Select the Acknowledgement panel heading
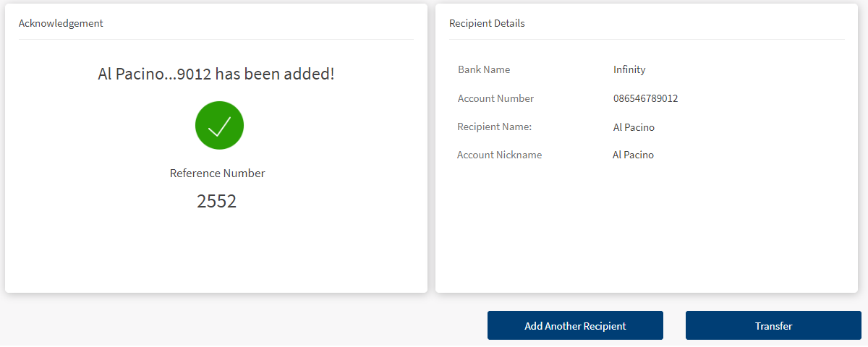This screenshot has width=868, height=347. (61, 23)
